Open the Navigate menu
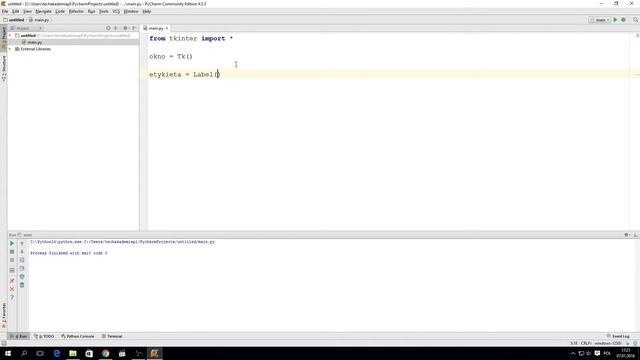The width and height of the screenshot is (640, 360). coord(43,11)
